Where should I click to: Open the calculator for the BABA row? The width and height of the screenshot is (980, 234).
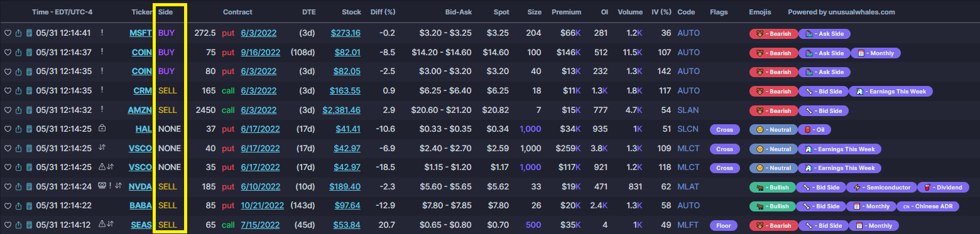[29, 206]
